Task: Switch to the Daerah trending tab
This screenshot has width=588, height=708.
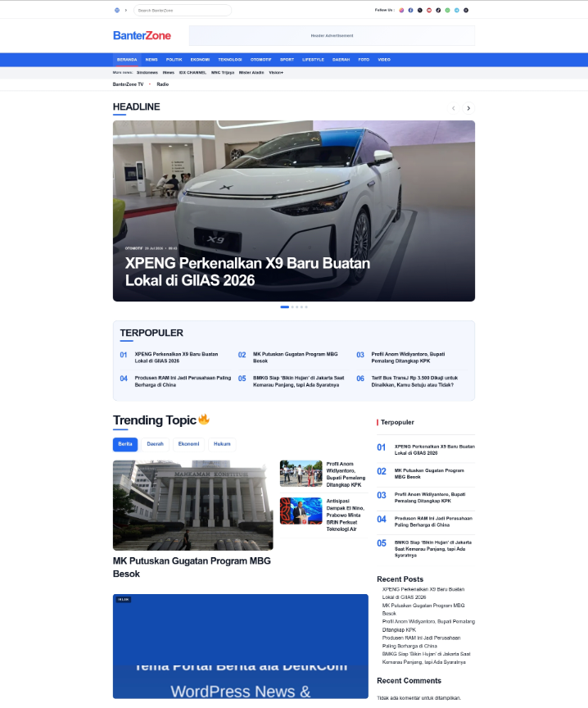Action: point(155,444)
